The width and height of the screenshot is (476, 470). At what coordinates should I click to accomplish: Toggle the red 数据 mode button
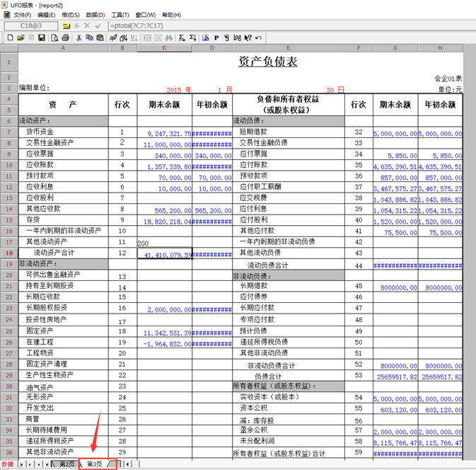point(8,464)
